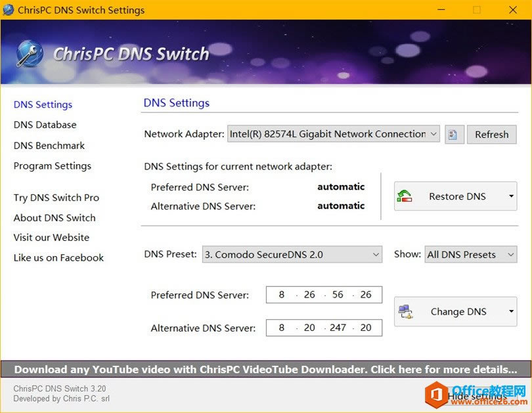
Task: Click first octet of Preferred DNS Server
Action: (281, 294)
